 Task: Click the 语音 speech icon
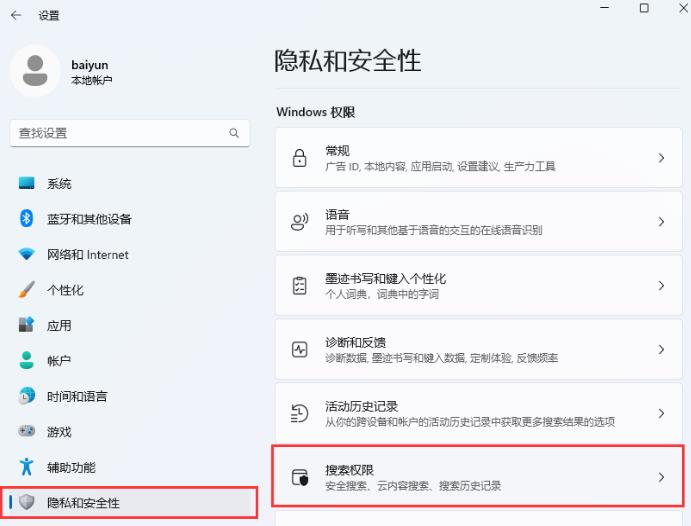coord(300,222)
